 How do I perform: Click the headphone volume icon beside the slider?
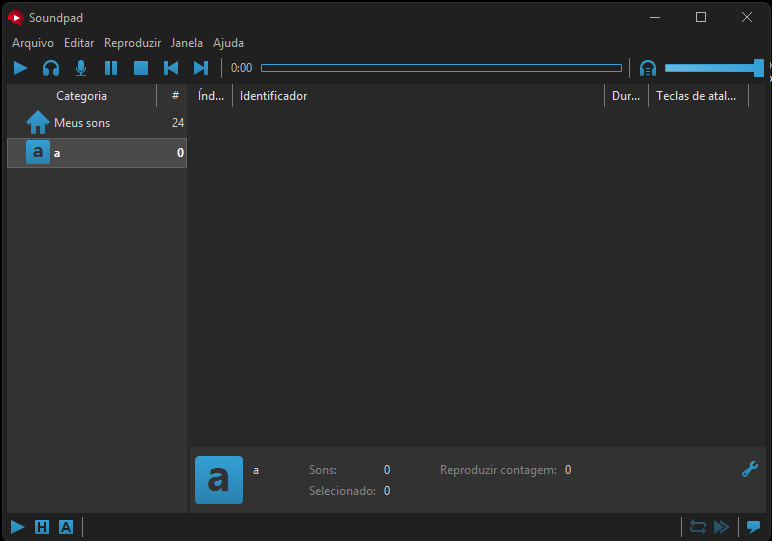pos(648,68)
